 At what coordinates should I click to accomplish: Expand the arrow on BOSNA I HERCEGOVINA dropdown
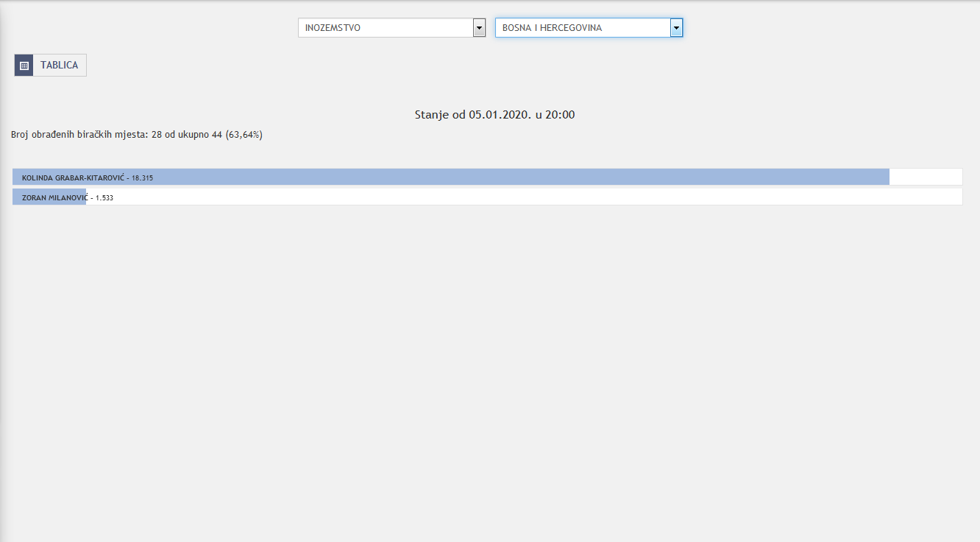(676, 28)
